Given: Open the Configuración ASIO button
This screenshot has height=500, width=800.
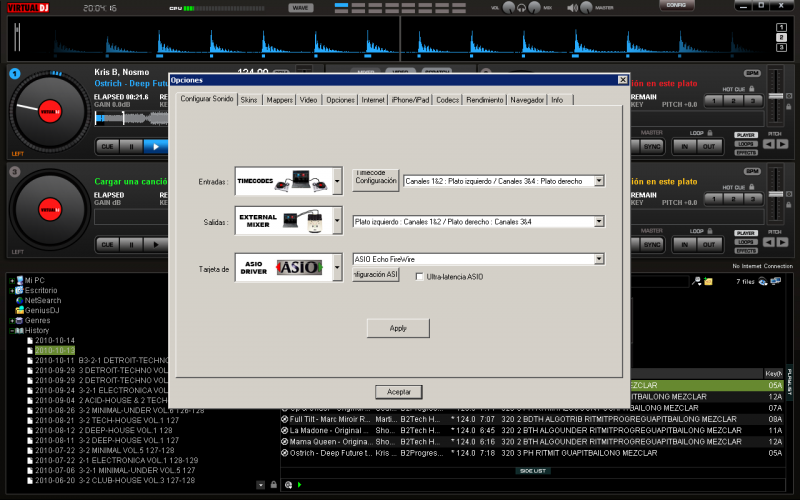Looking at the screenshot, I should click(376, 274).
